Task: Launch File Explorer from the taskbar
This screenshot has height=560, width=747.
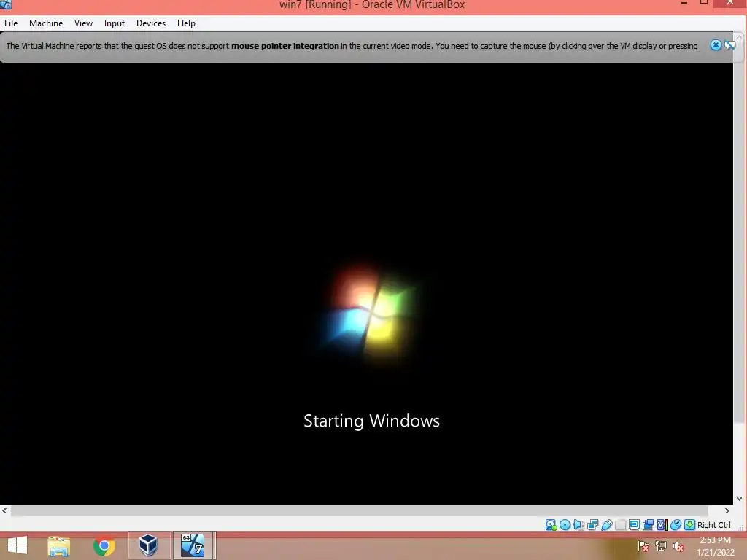Action: coord(58,545)
